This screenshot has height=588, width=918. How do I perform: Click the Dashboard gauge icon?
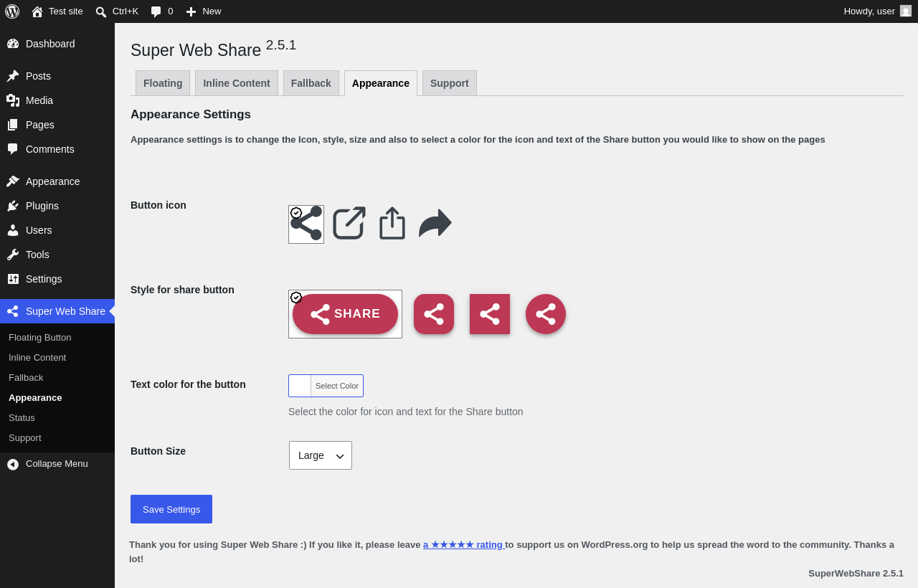tap(13, 44)
